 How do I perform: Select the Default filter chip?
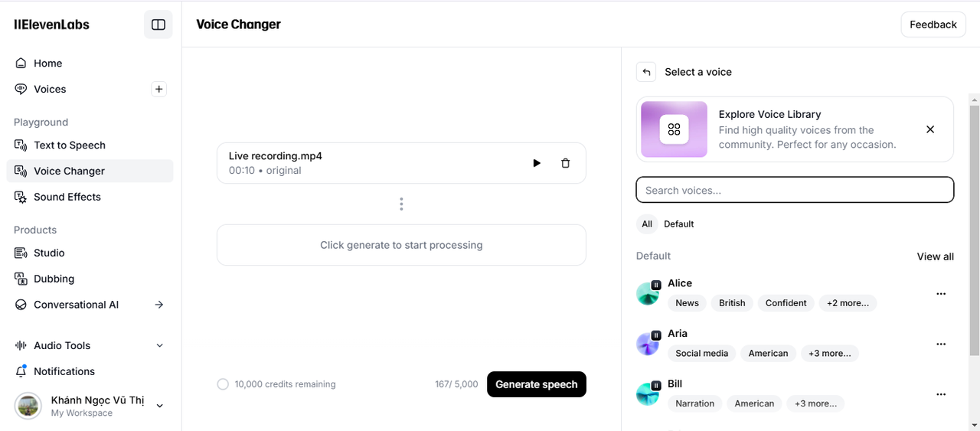[679, 224]
